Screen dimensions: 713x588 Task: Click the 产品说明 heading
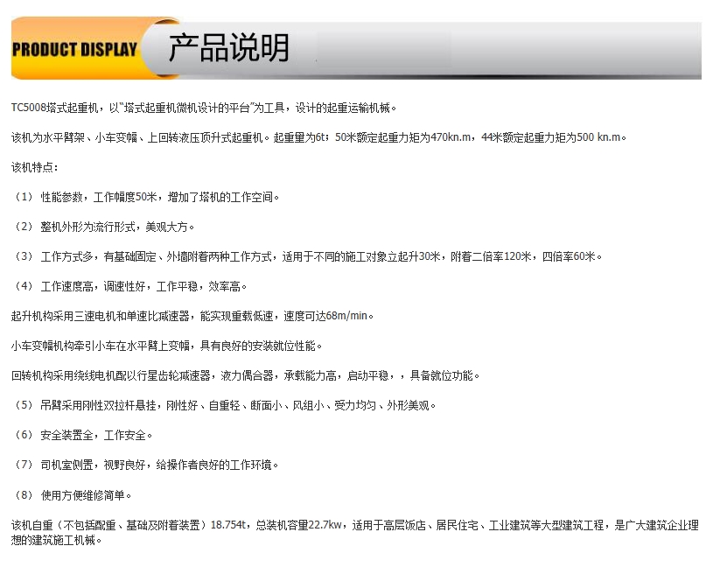(x=228, y=48)
